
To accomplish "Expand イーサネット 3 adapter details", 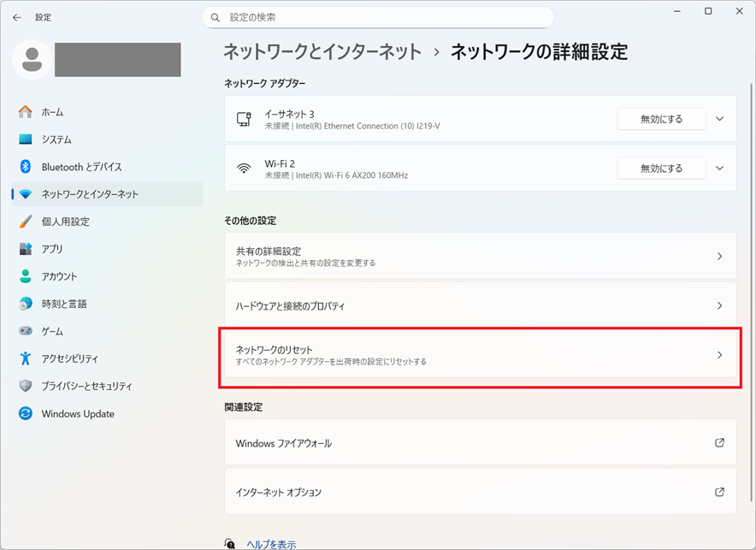I will [720, 119].
